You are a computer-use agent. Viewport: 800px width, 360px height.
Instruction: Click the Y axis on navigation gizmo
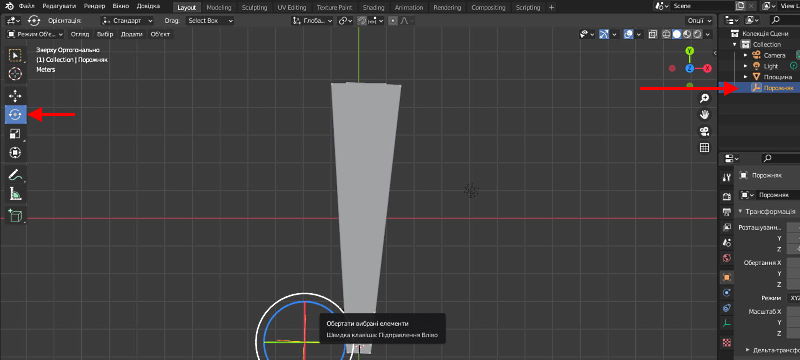pos(689,51)
